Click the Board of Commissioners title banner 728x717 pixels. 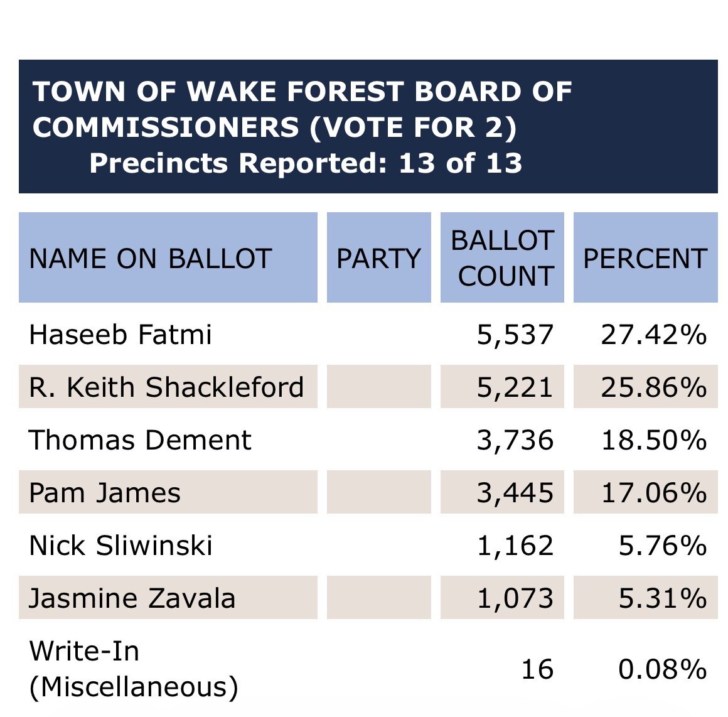click(x=302, y=109)
